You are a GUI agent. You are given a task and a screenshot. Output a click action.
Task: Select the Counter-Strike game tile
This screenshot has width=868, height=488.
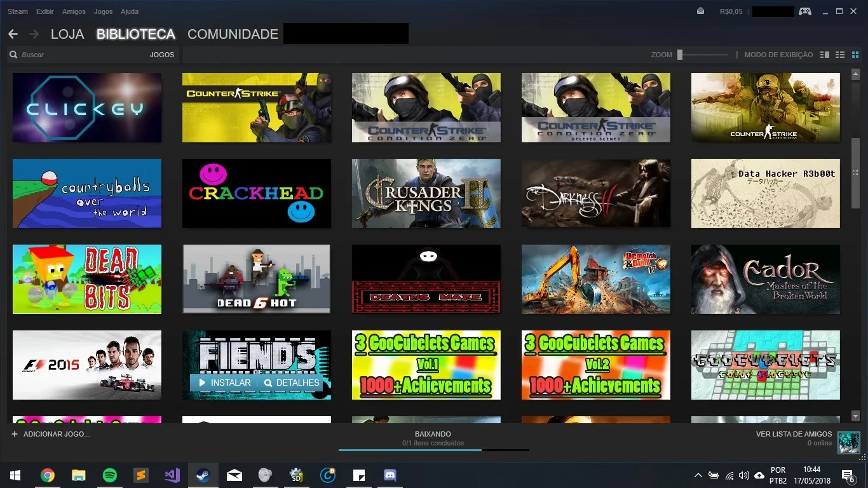pos(257,107)
